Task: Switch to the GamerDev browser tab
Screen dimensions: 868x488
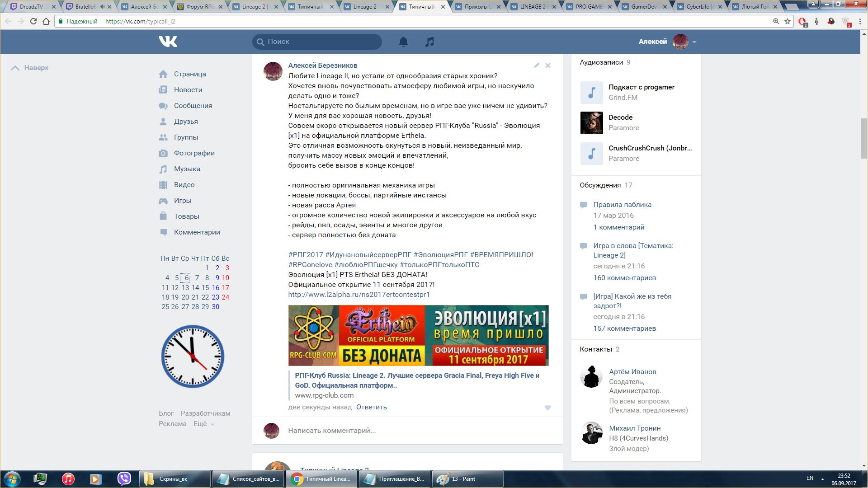Action: coord(644,7)
